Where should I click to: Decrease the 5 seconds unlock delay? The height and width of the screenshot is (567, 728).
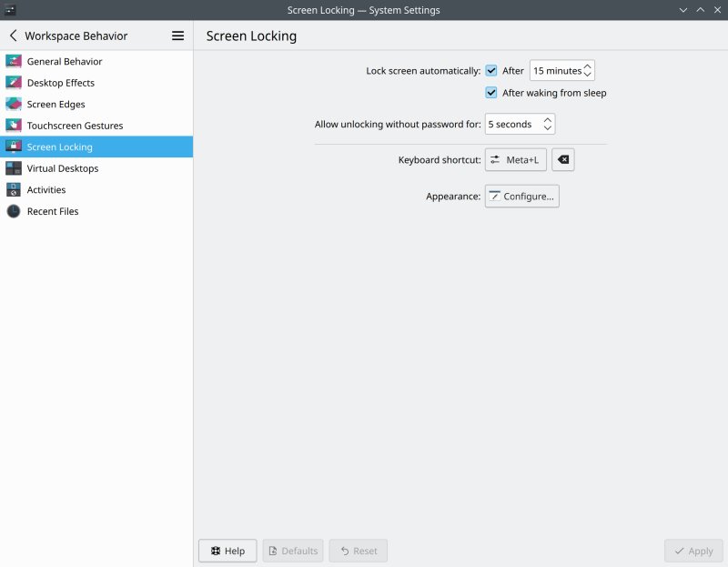pyautogui.click(x=548, y=128)
